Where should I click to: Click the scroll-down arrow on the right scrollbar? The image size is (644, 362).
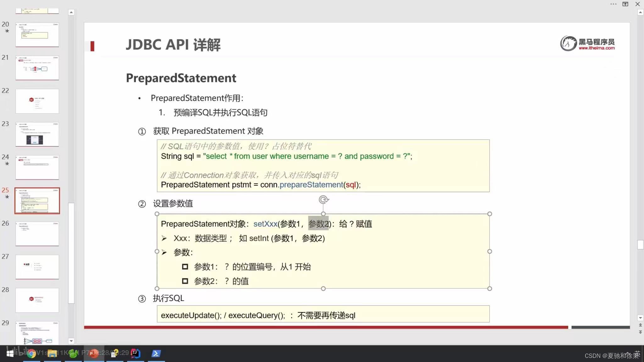(641, 317)
